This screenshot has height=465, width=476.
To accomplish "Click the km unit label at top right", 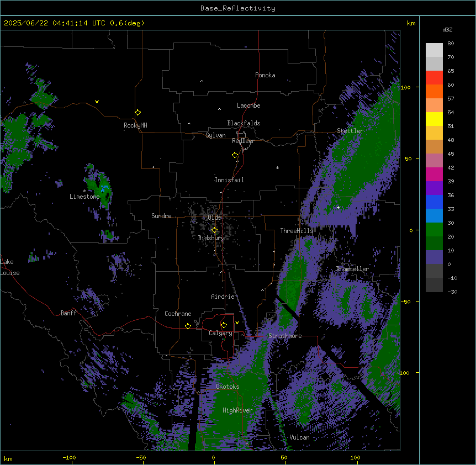I will pos(411,23).
